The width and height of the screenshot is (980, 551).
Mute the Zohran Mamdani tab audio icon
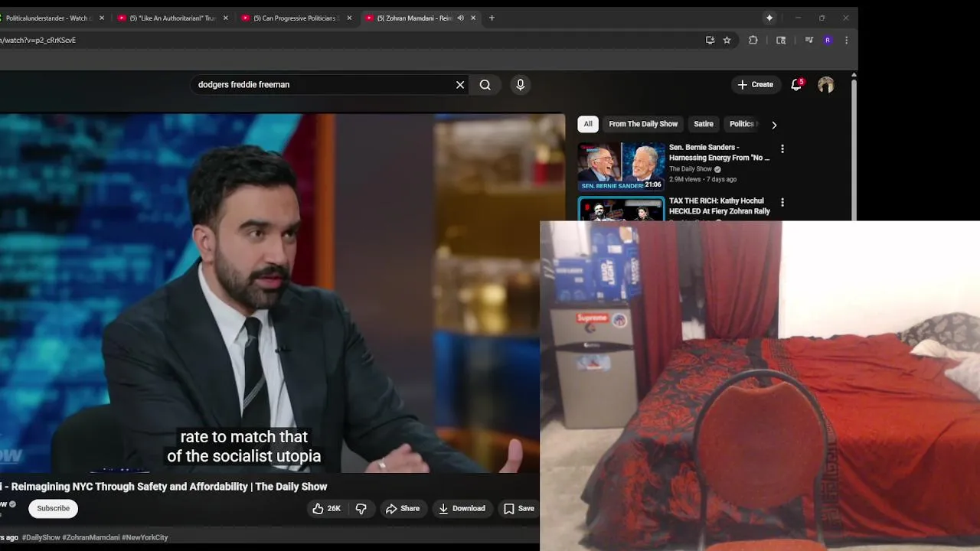pyautogui.click(x=460, y=18)
